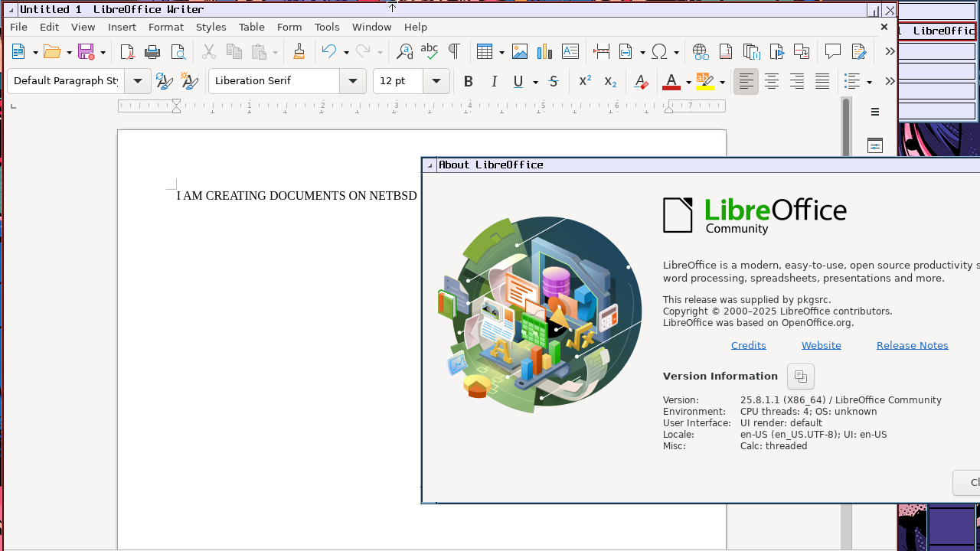Click the Export as PDF icon
The height and width of the screenshot is (551, 980).
127,52
